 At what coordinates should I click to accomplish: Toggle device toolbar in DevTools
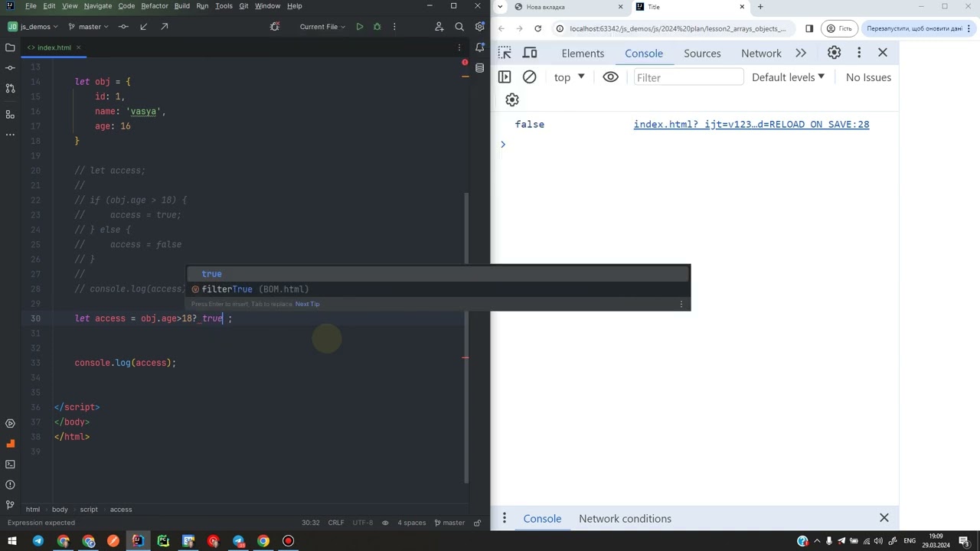pos(530,53)
